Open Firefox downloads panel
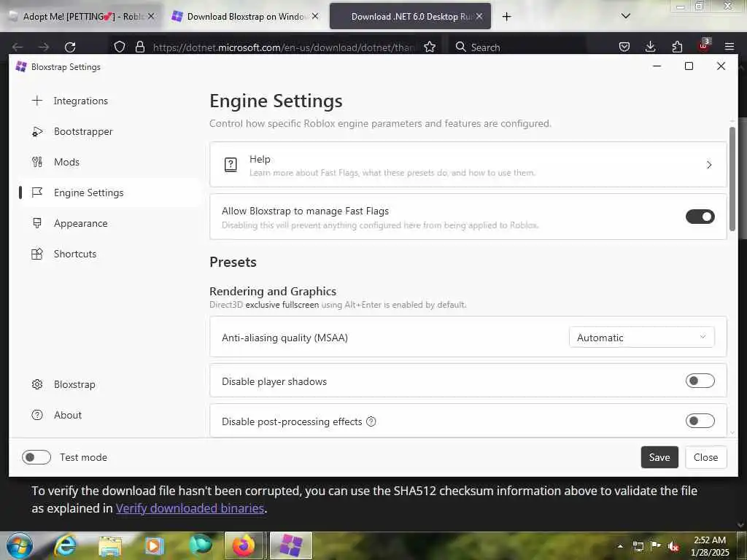Image resolution: width=747 pixels, height=560 pixels. tap(650, 47)
